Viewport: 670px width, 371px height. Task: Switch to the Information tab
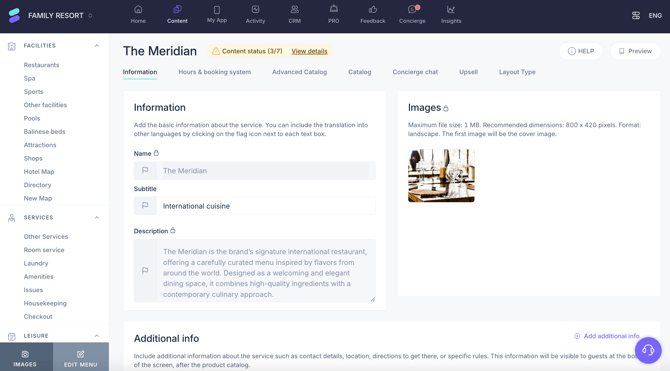[140, 72]
